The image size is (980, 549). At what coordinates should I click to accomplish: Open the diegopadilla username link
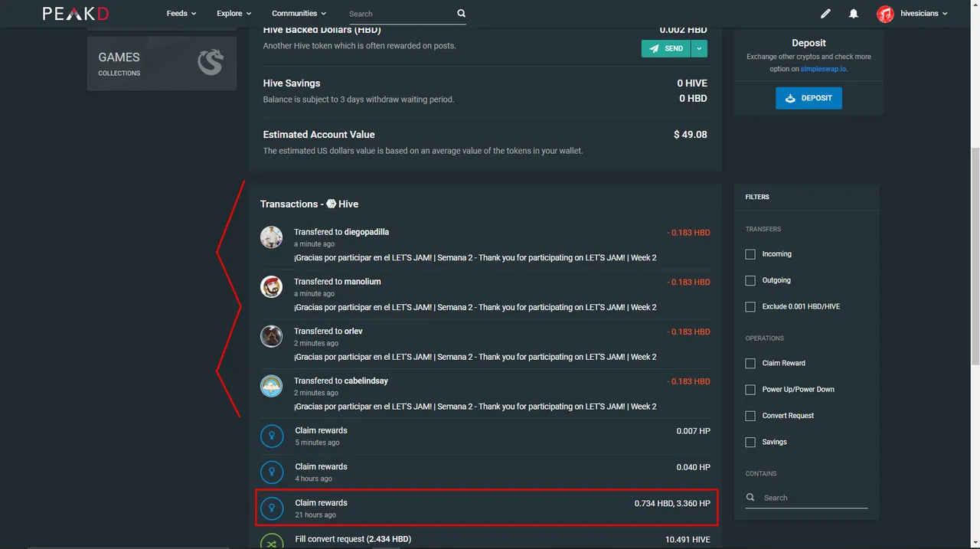[367, 232]
